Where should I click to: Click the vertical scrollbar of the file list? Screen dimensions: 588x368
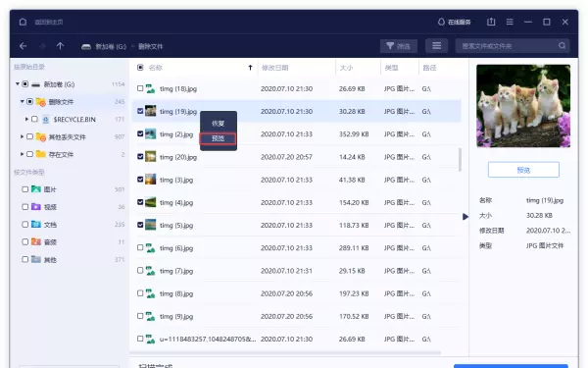[x=460, y=160]
